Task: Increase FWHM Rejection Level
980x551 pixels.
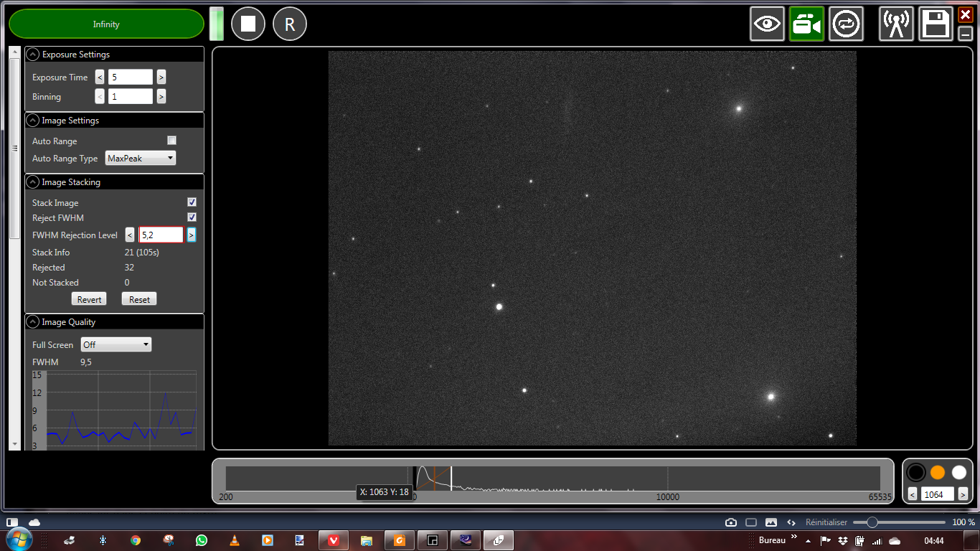Action: (x=192, y=235)
